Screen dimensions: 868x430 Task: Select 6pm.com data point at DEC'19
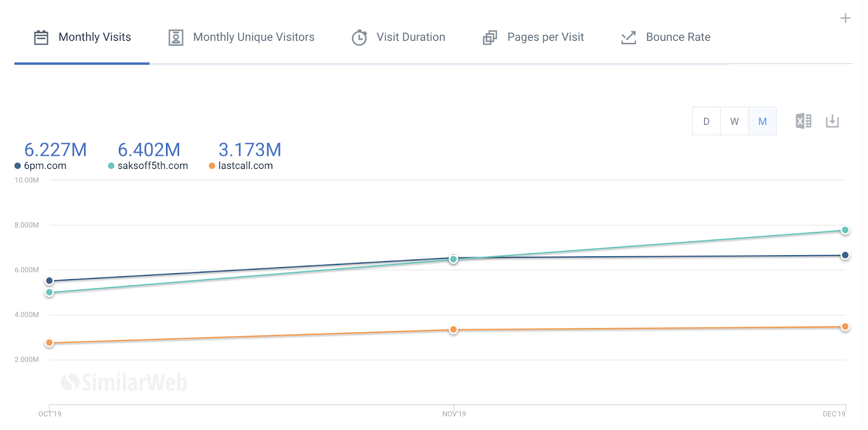tap(845, 255)
